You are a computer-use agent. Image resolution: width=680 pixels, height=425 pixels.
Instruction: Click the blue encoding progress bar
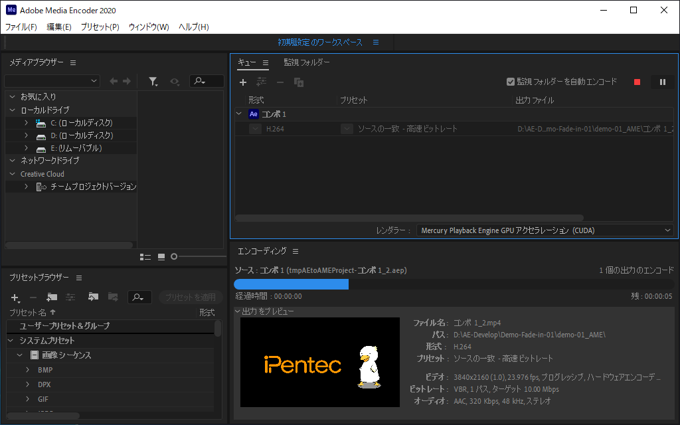point(291,284)
